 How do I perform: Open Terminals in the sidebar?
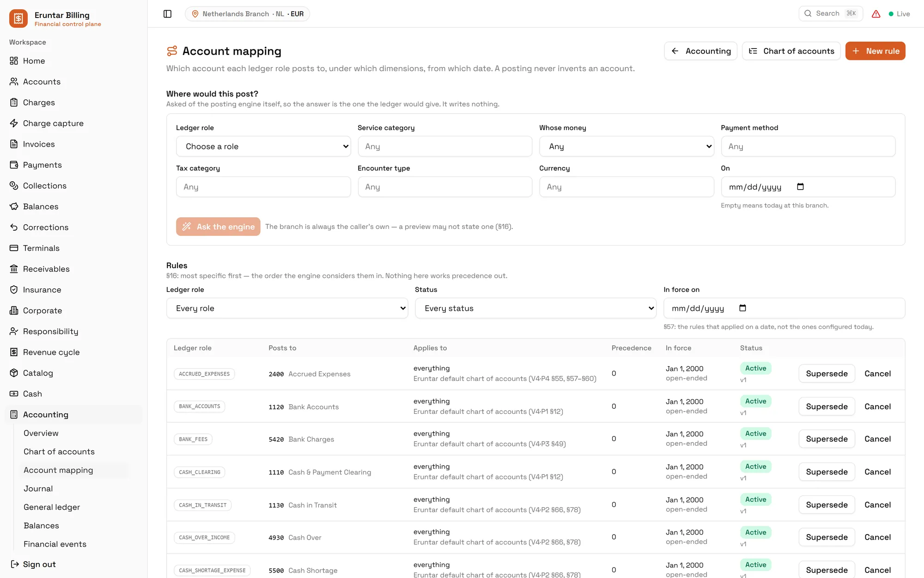[x=74, y=248]
